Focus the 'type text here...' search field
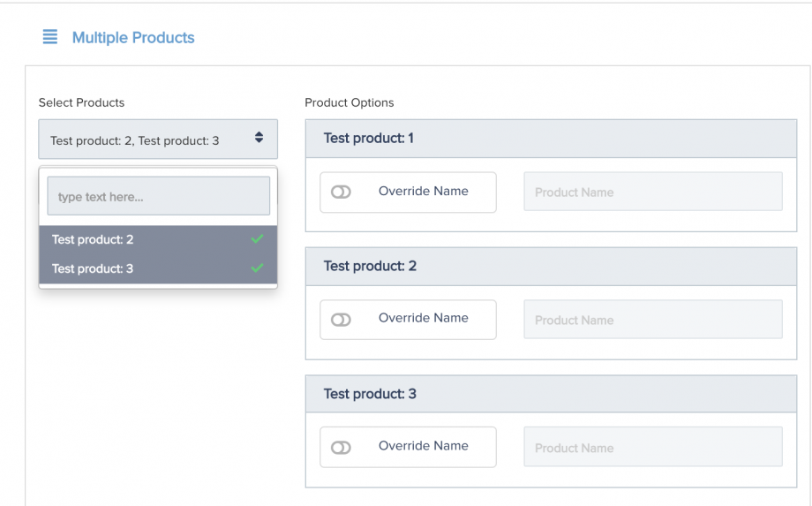 pyautogui.click(x=159, y=196)
